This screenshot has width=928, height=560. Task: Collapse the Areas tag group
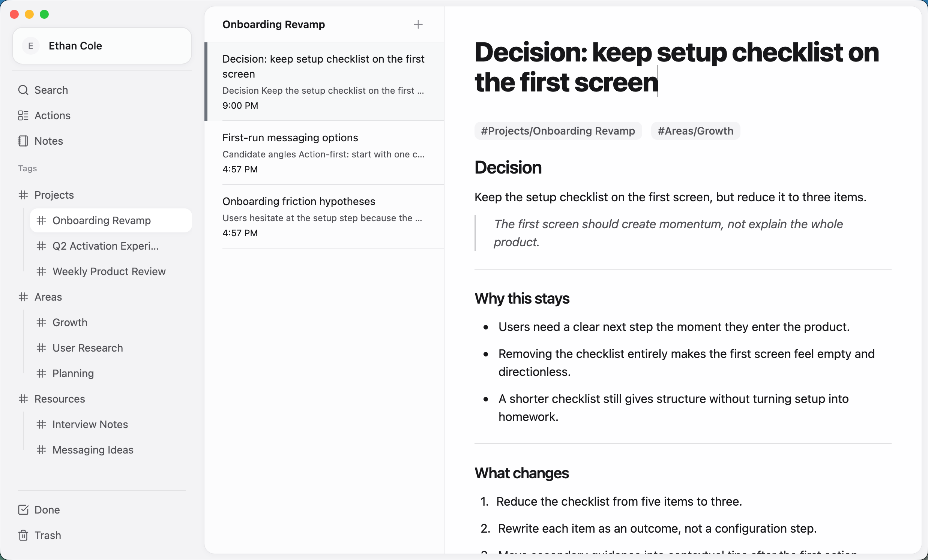pos(23,296)
